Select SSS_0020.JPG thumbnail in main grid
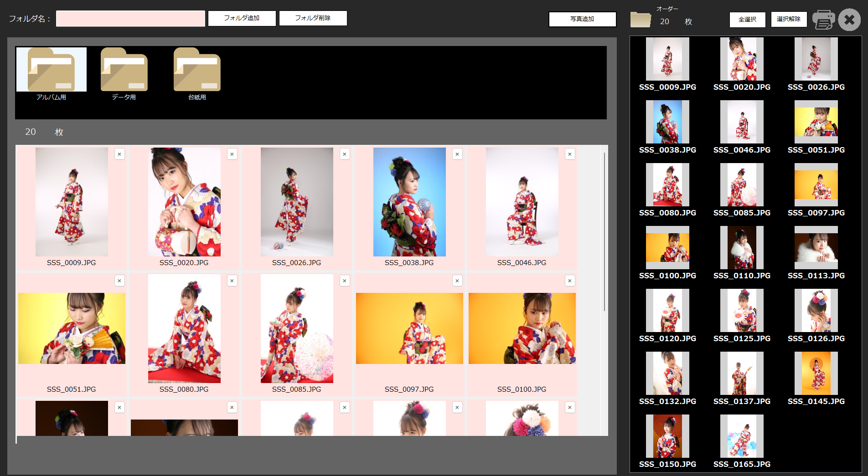The image size is (868, 476). [184, 202]
